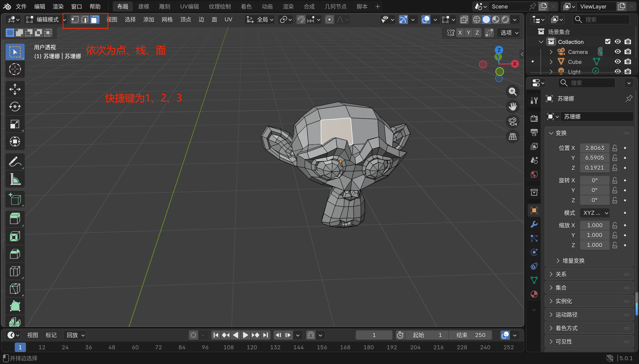Expand the Camera tree item
Screen dimensions: 639x364
(x=551, y=52)
